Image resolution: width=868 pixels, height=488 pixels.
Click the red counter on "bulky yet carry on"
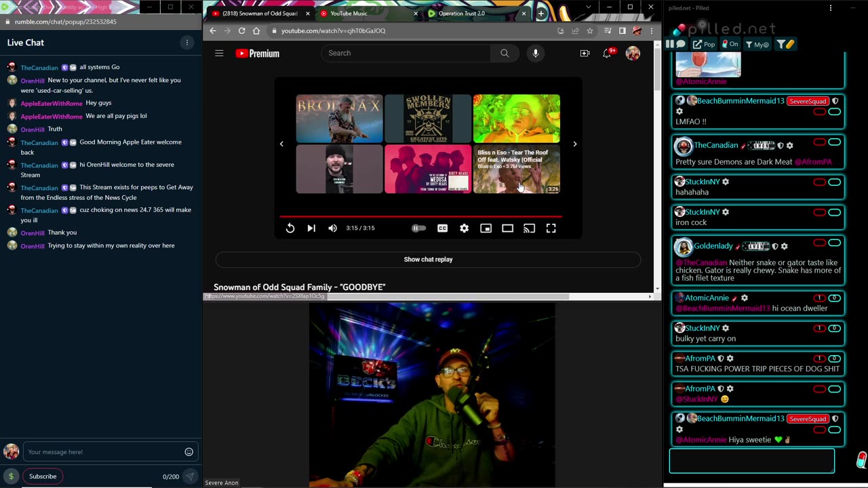point(819,328)
